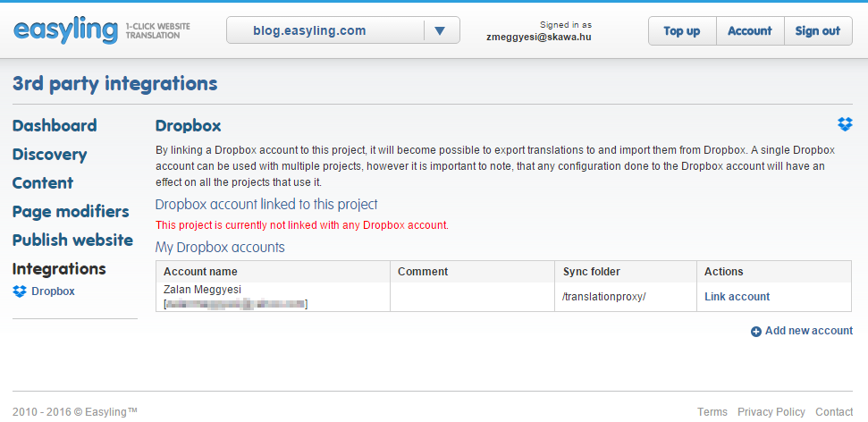Click the red not-linked warning message
The height and width of the screenshot is (422, 868).
(x=301, y=225)
